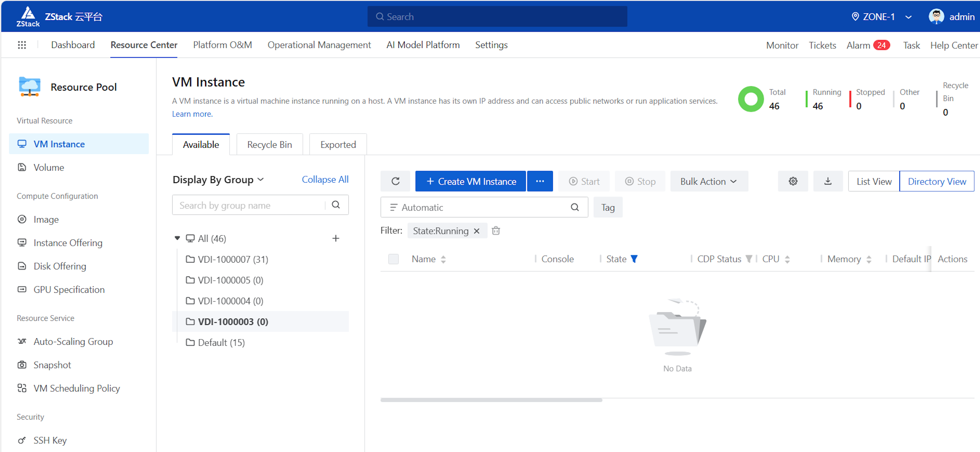Expand the Bulk Action dropdown
This screenshot has width=980, height=452.
coord(709,181)
